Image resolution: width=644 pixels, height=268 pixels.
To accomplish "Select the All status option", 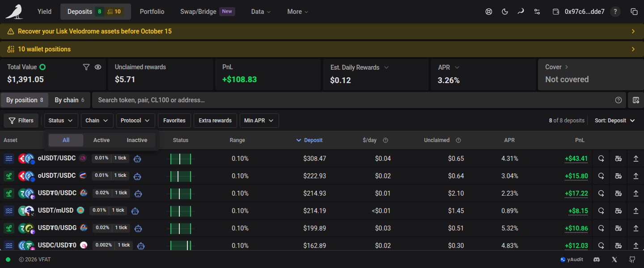I will click(66, 140).
